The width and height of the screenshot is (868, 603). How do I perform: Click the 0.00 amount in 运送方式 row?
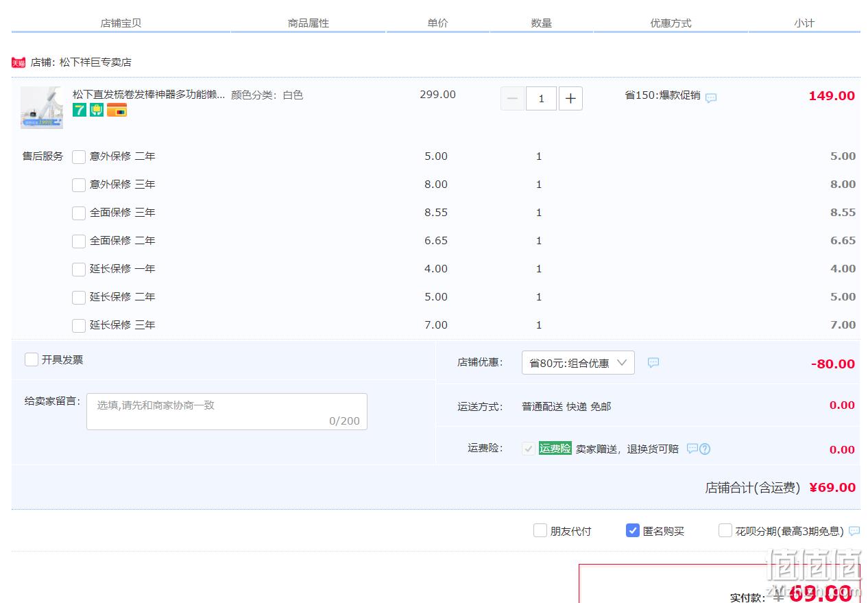pyautogui.click(x=842, y=405)
